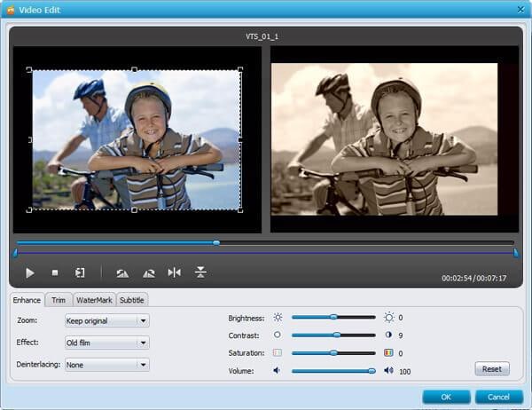Open the Deinterlacing dropdown
The height and width of the screenshot is (410, 532).
107,365
